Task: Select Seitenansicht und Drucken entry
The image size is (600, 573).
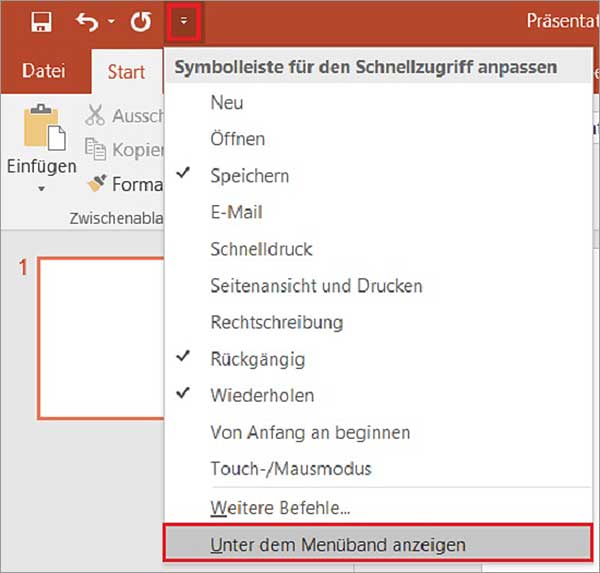Action: click(378, 286)
